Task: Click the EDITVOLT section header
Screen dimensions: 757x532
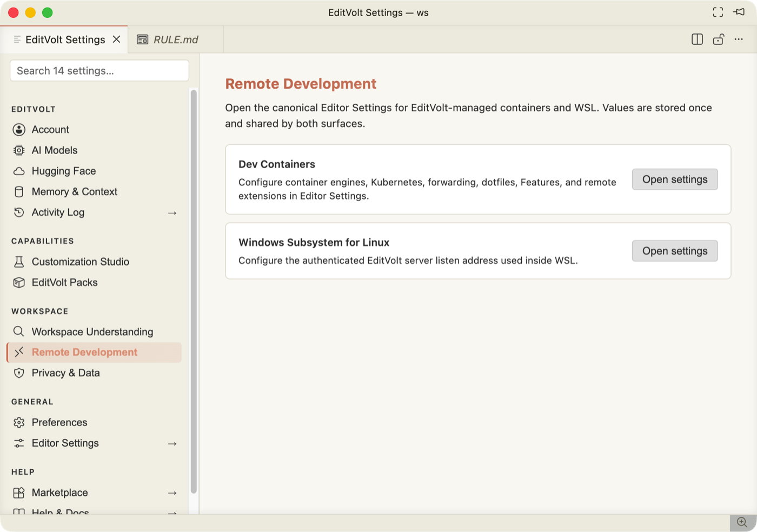Action: coord(34,109)
